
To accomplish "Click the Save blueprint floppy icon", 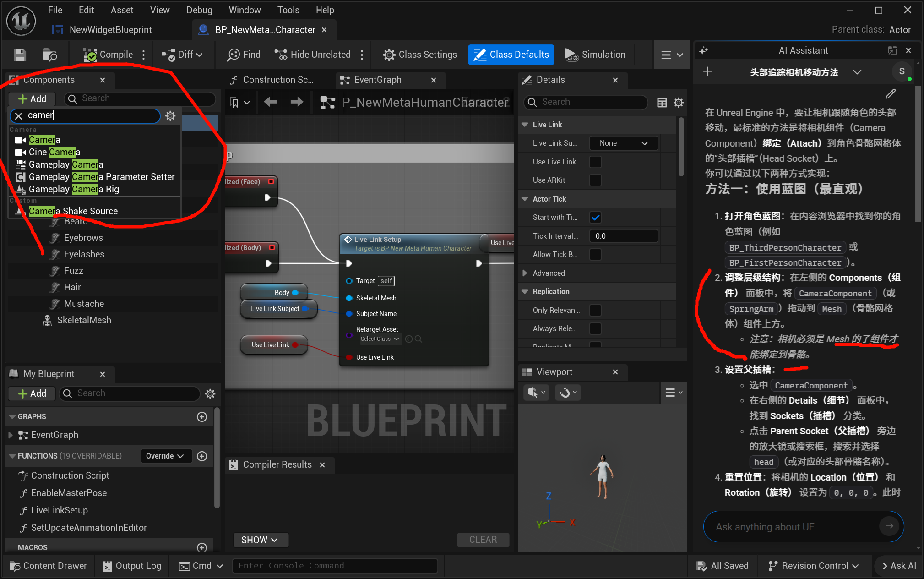I will click(x=20, y=55).
